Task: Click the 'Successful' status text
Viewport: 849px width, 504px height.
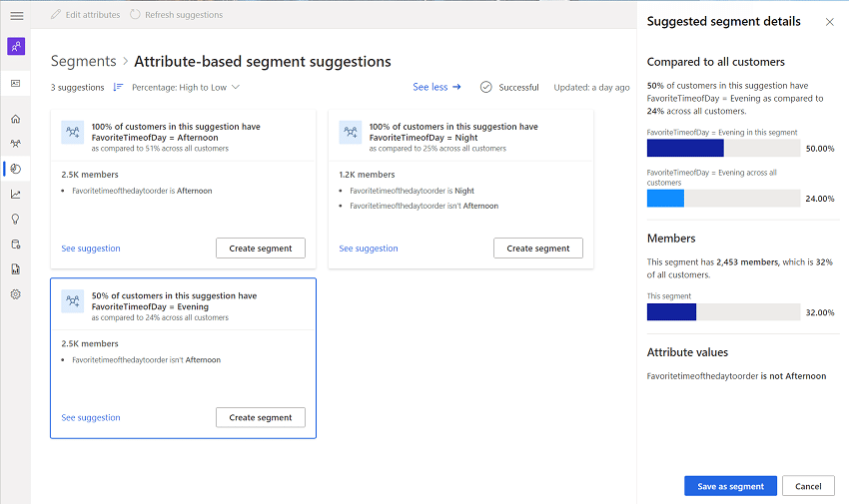Action: click(518, 87)
